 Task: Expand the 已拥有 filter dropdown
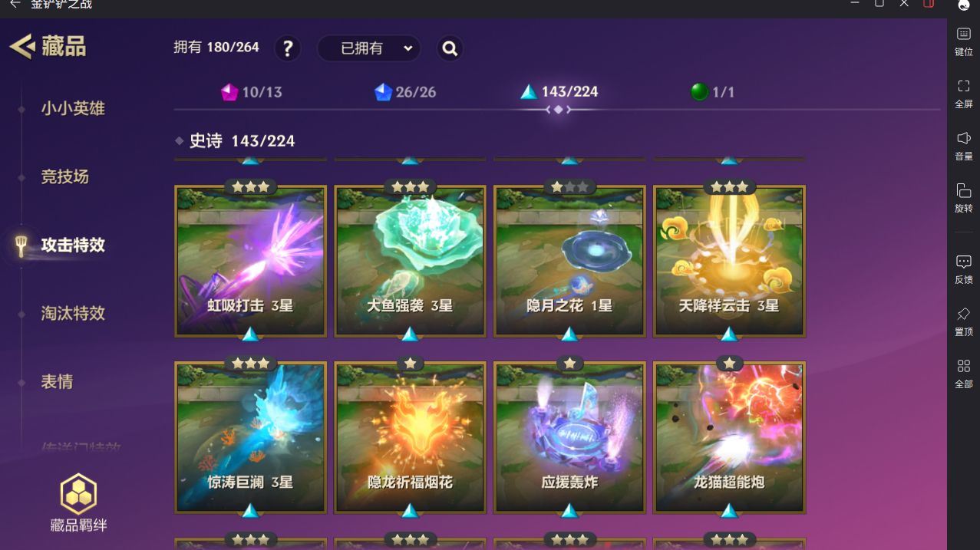[369, 48]
